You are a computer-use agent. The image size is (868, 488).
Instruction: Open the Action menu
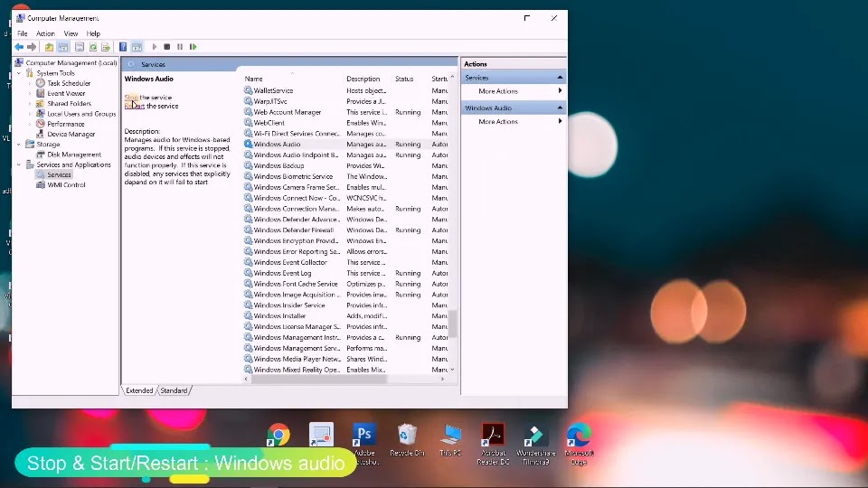click(x=45, y=33)
